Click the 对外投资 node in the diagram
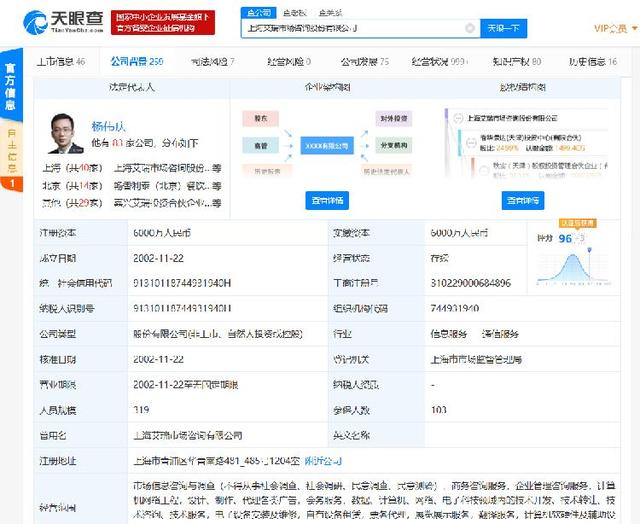This screenshot has height=524, width=640. point(393,118)
